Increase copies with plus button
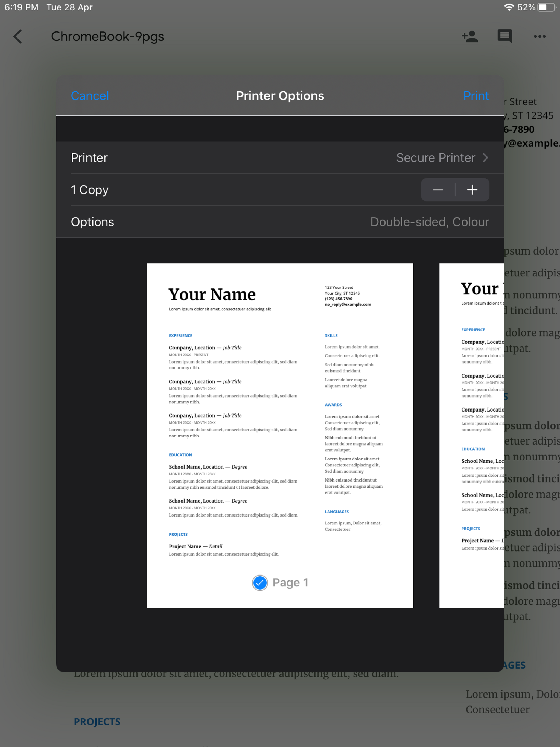The width and height of the screenshot is (560, 747). point(472,190)
